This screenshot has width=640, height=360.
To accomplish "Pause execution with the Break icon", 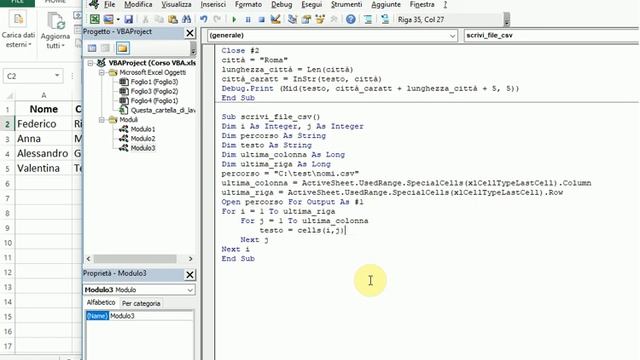I will click(248, 19).
